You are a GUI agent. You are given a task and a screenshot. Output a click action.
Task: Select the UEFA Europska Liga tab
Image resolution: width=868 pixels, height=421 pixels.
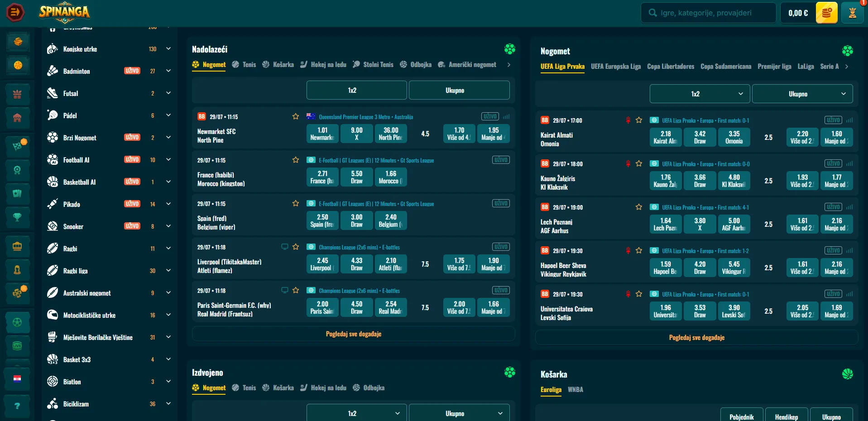click(616, 67)
